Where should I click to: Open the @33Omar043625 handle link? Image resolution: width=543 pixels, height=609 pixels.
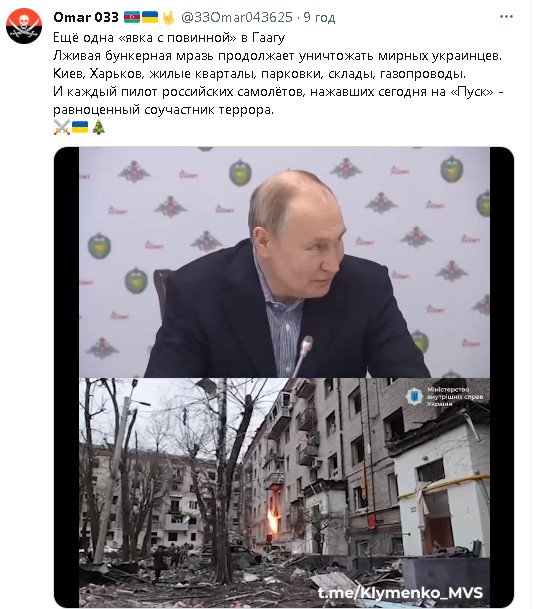(x=237, y=17)
